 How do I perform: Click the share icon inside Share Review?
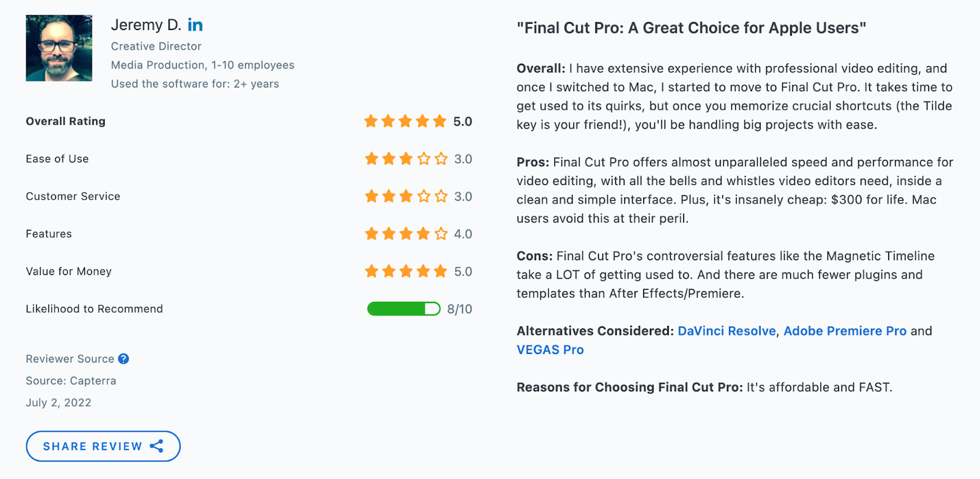tap(157, 446)
